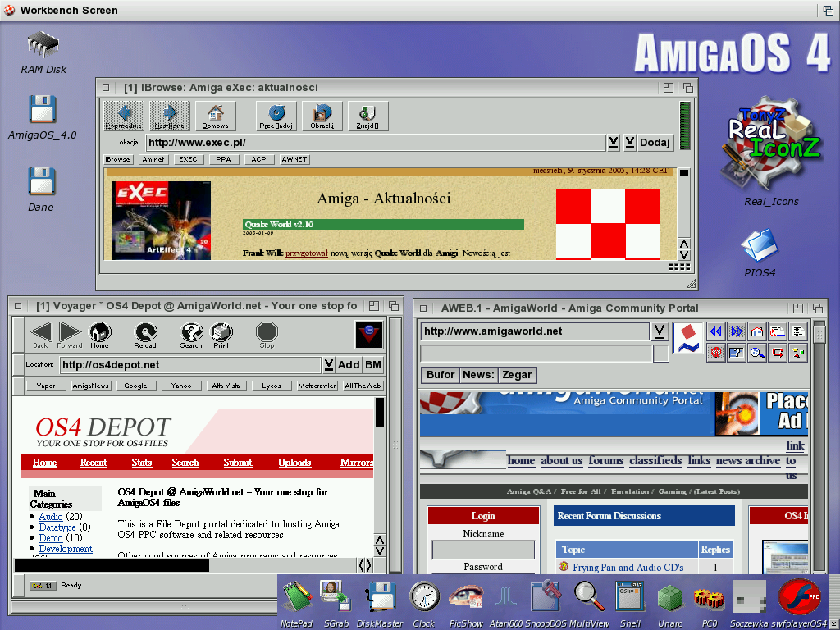Click przygotował link in IBrowse page
The width and height of the screenshot is (840, 630).
[307, 253]
